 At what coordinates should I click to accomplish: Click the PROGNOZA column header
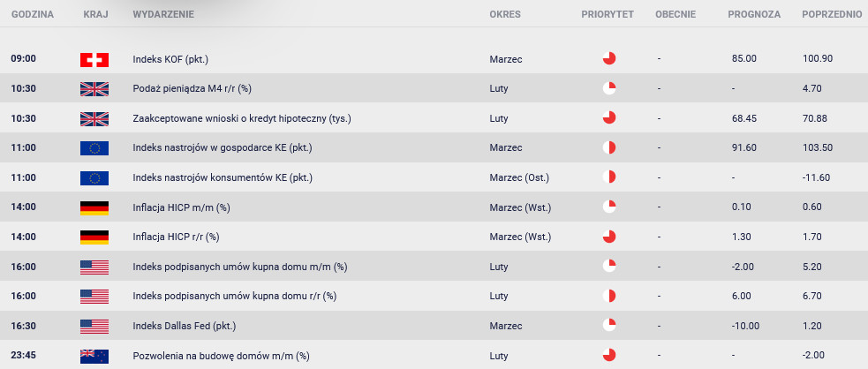point(754,14)
